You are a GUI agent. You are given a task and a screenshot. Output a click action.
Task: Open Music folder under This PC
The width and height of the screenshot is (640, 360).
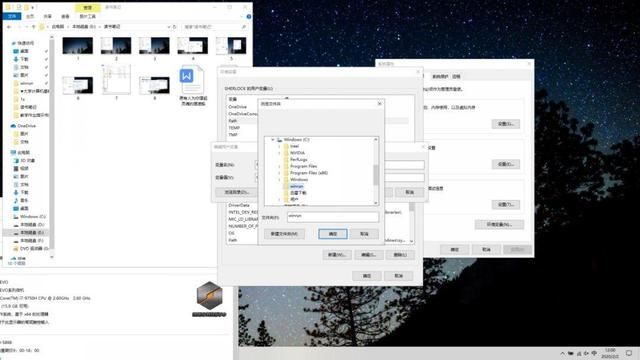click(24, 200)
